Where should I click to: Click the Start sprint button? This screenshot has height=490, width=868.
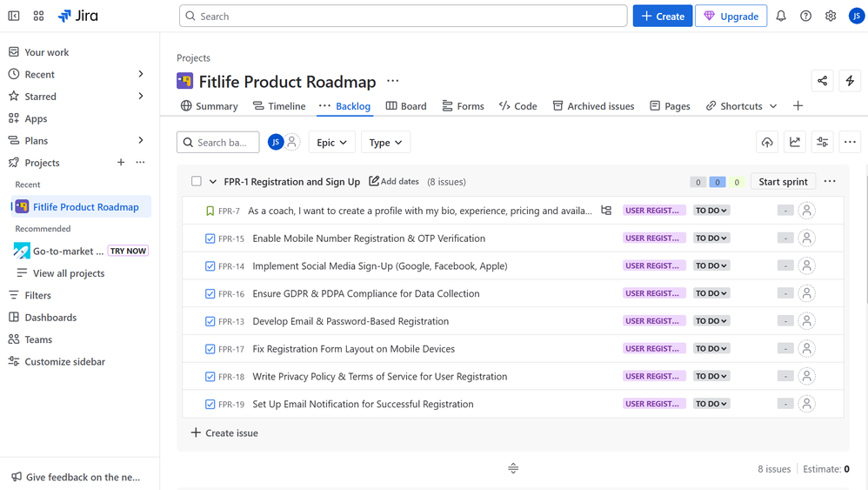[783, 182]
